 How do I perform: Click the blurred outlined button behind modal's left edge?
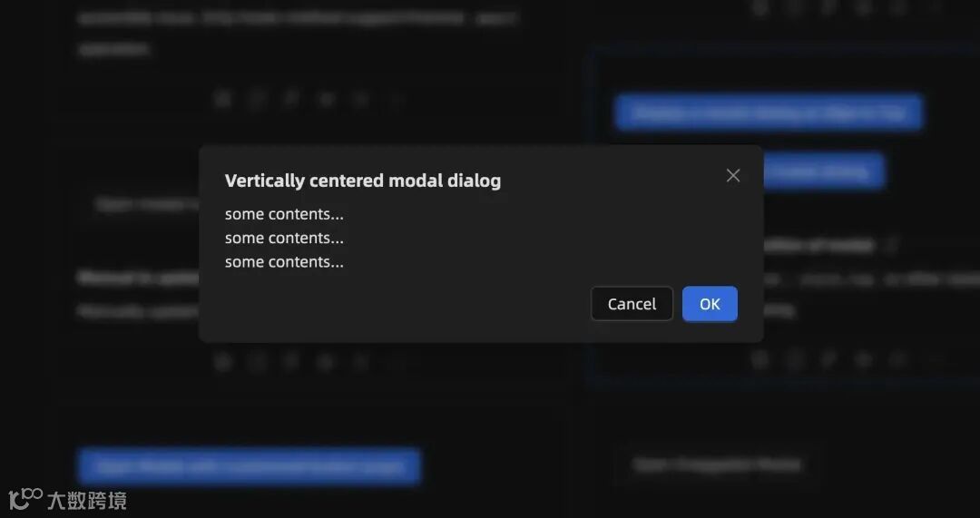[x=142, y=204]
